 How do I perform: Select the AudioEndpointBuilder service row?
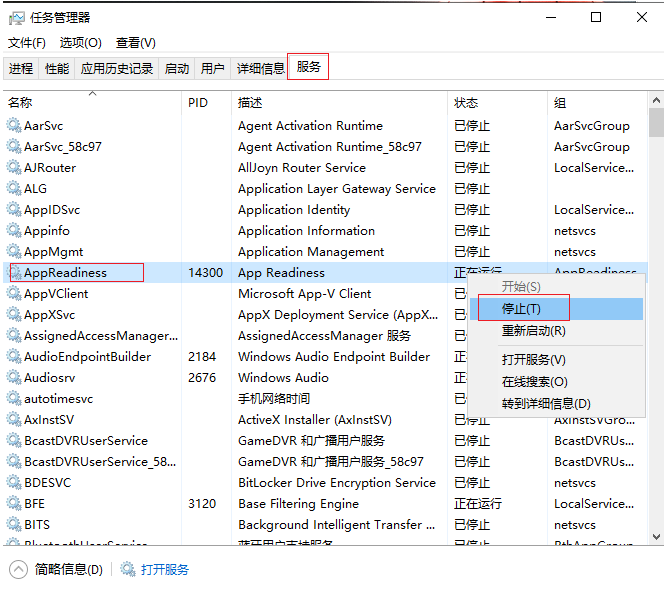tap(87, 357)
